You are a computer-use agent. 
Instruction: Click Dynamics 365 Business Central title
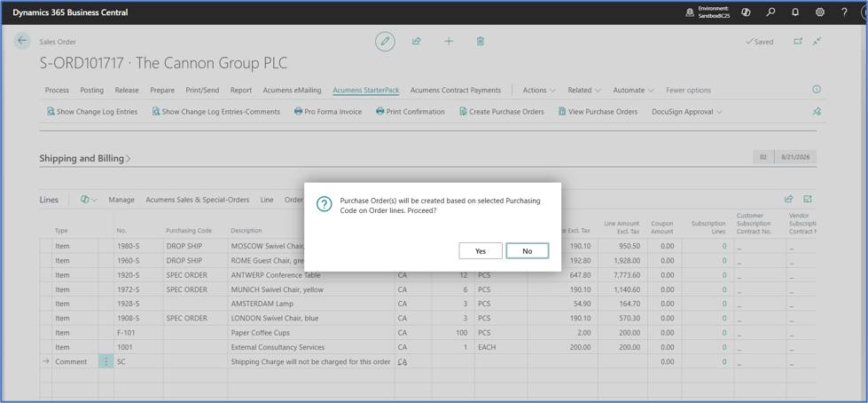pos(70,12)
